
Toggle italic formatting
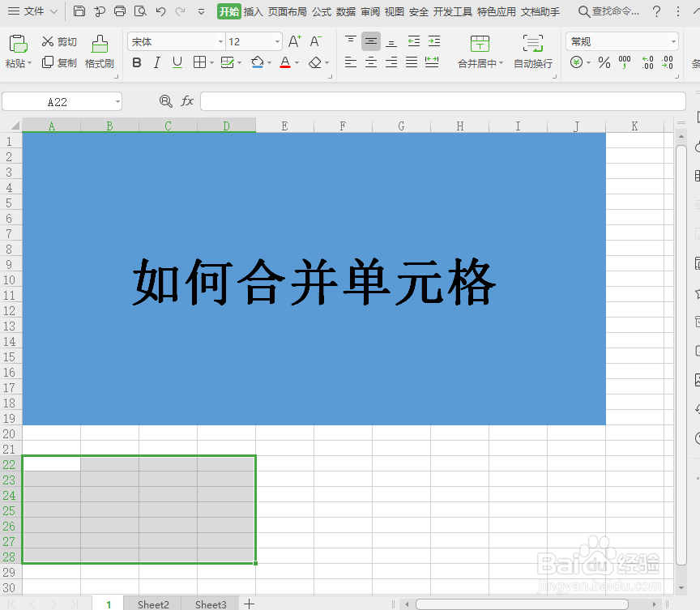click(x=156, y=62)
